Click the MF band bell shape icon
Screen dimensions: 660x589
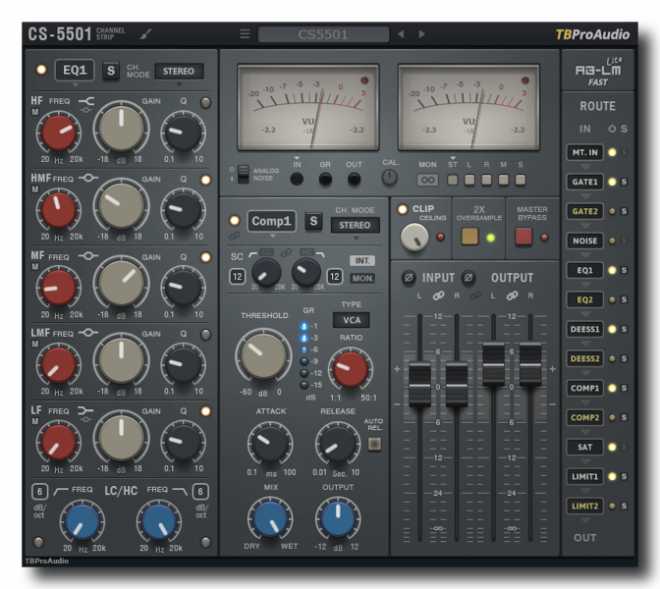tap(88, 256)
